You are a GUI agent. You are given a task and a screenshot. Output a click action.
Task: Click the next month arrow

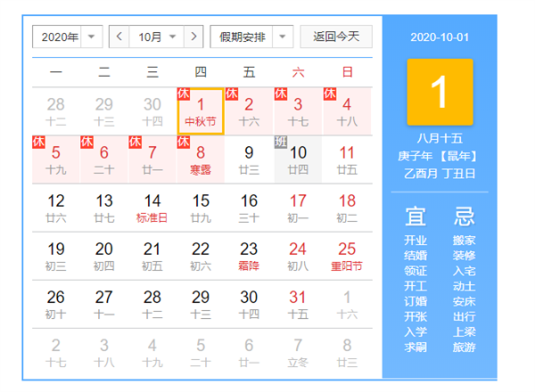[193, 37]
